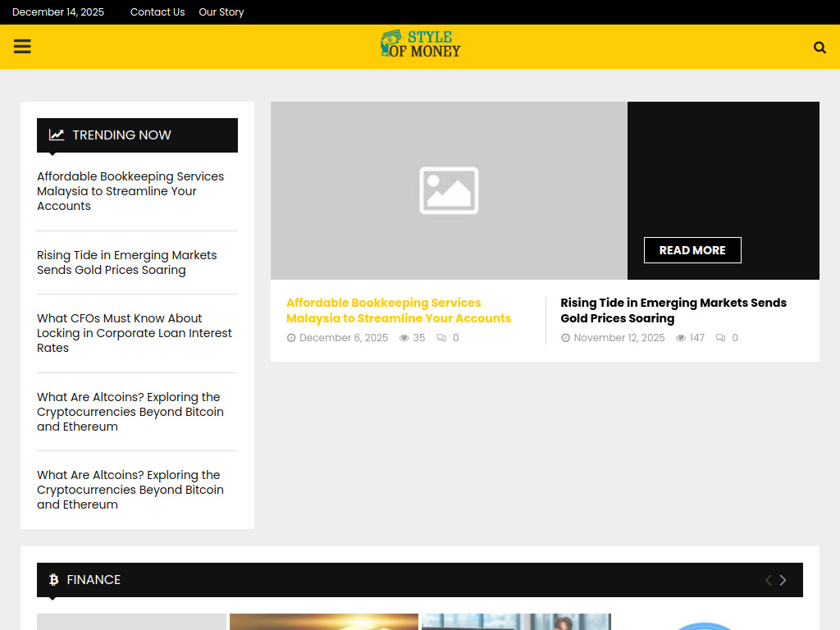
Task: Go to previous Finance carousel slide
Action: click(768, 580)
